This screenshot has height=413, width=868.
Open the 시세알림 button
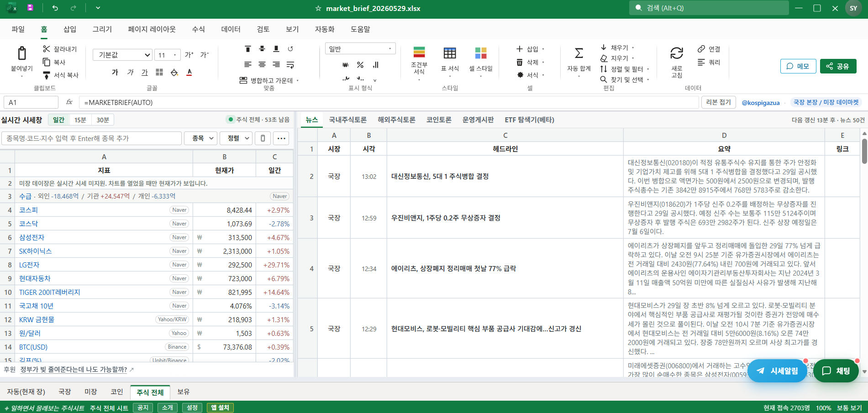[x=777, y=371]
